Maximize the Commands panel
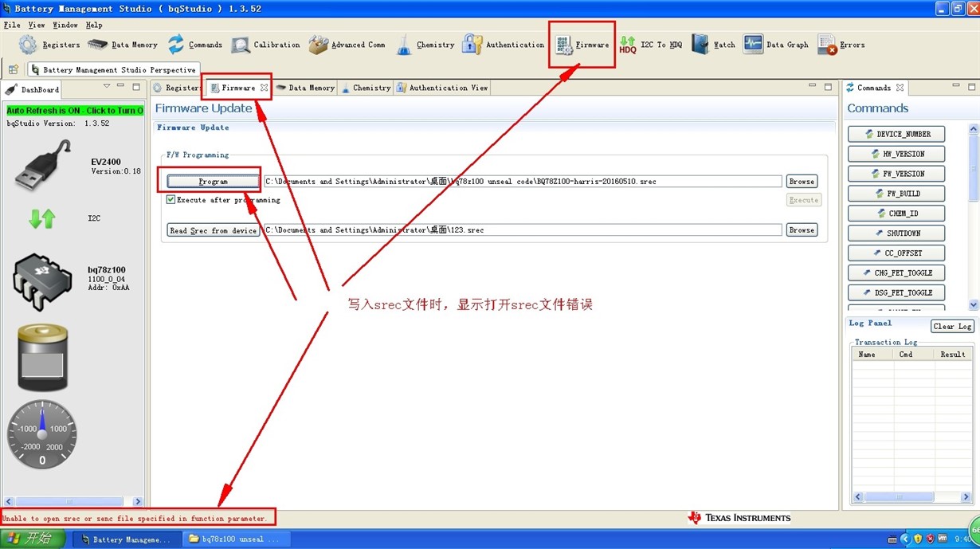Image resolution: width=980 pixels, height=549 pixels. coord(972,86)
